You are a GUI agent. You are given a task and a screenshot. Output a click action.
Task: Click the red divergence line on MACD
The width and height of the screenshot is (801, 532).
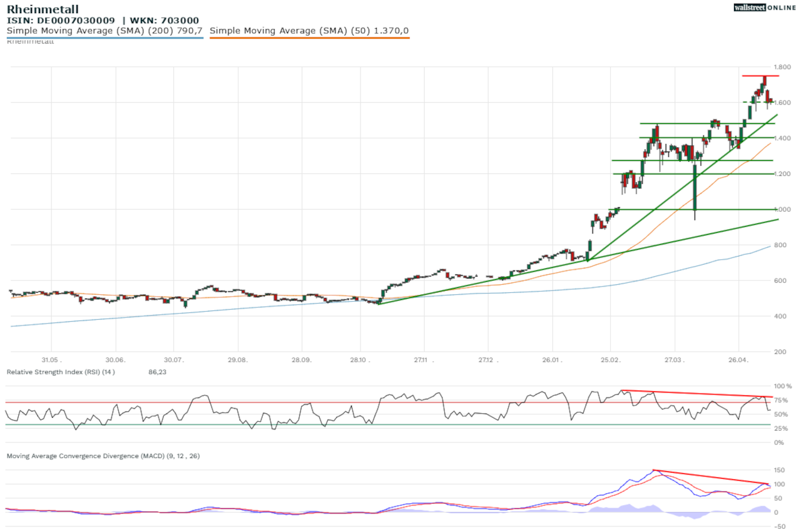pos(707,476)
